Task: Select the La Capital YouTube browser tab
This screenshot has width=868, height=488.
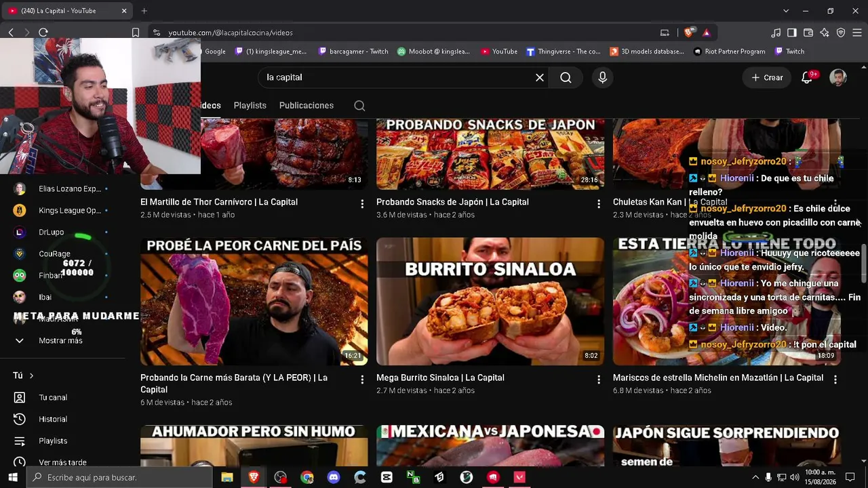Action: pyautogui.click(x=68, y=11)
